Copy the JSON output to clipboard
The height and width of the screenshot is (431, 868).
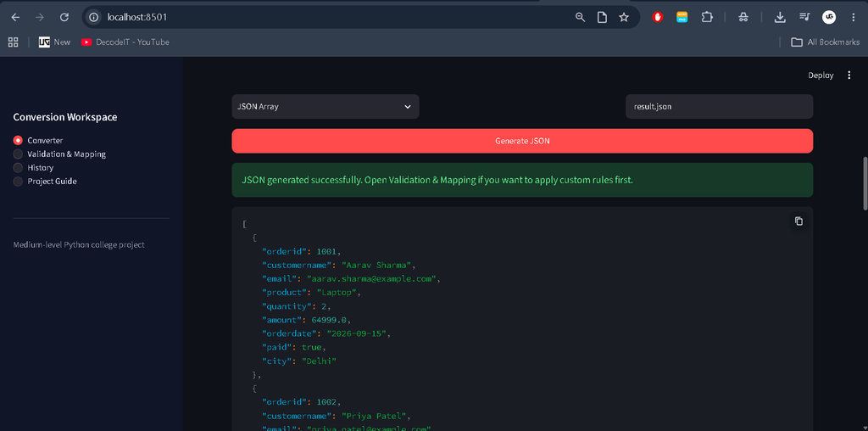[x=798, y=221]
